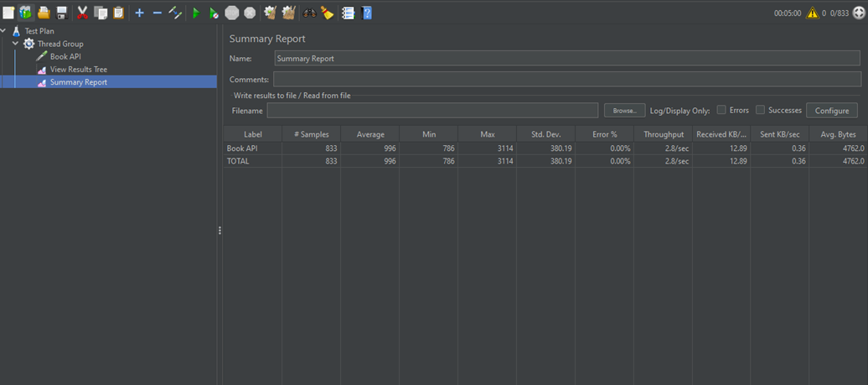Image resolution: width=868 pixels, height=385 pixels.
Task: Click the Paste clipboard icon
Action: tap(118, 13)
